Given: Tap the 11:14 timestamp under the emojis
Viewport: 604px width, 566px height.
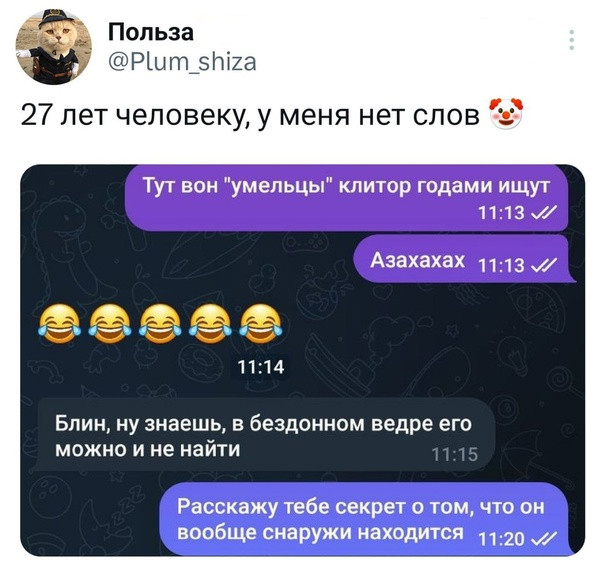Looking at the screenshot, I should 261,367.
